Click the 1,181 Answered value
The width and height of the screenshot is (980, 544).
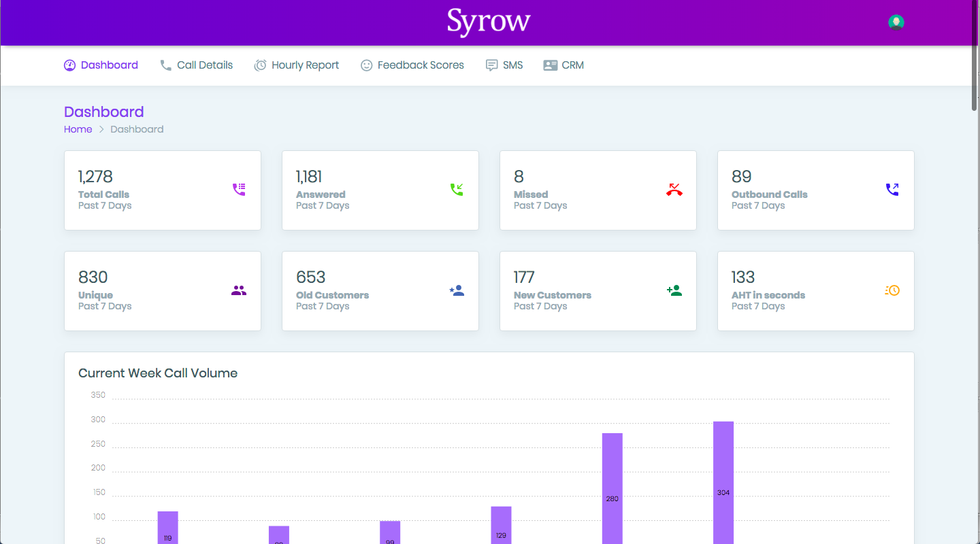[309, 177]
